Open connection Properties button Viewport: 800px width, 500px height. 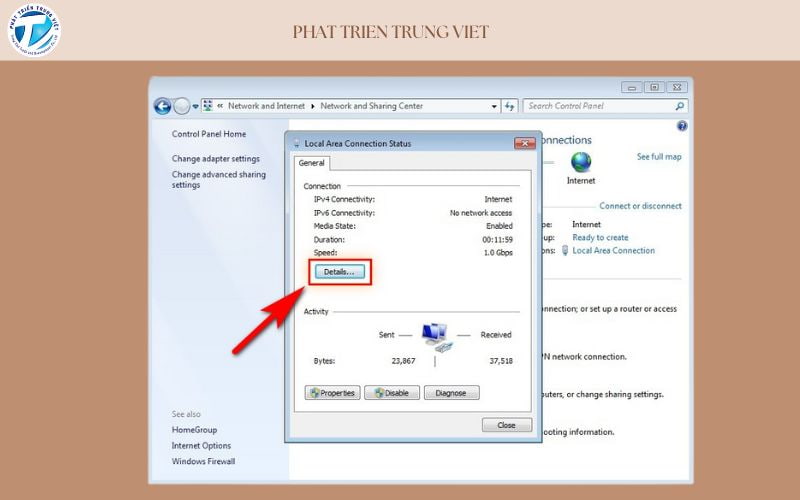coord(332,393)
